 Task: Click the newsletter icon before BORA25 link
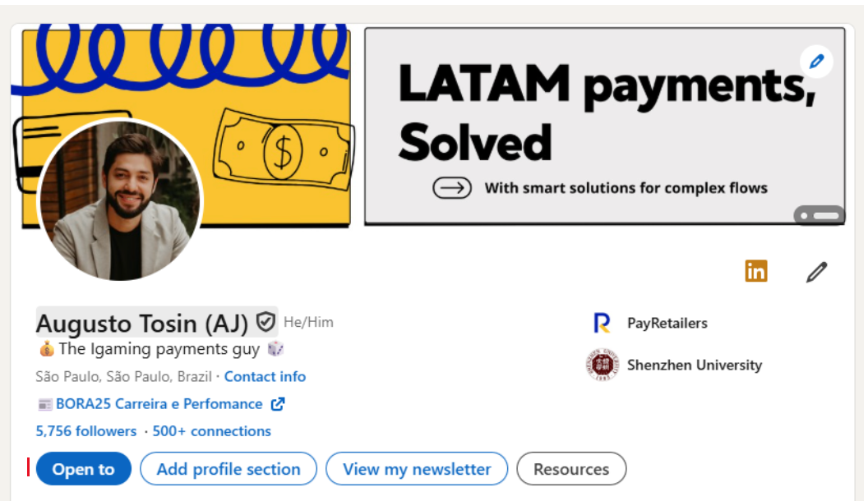click(x=45, y=405)
